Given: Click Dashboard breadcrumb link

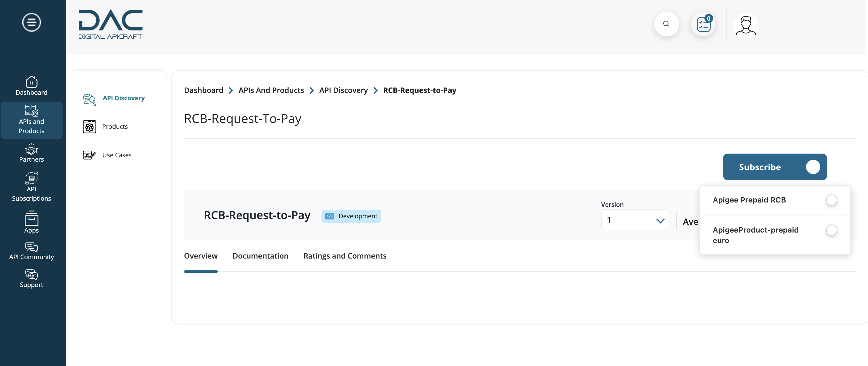Looking at the screenshot, I should click(x=204, y=90).
